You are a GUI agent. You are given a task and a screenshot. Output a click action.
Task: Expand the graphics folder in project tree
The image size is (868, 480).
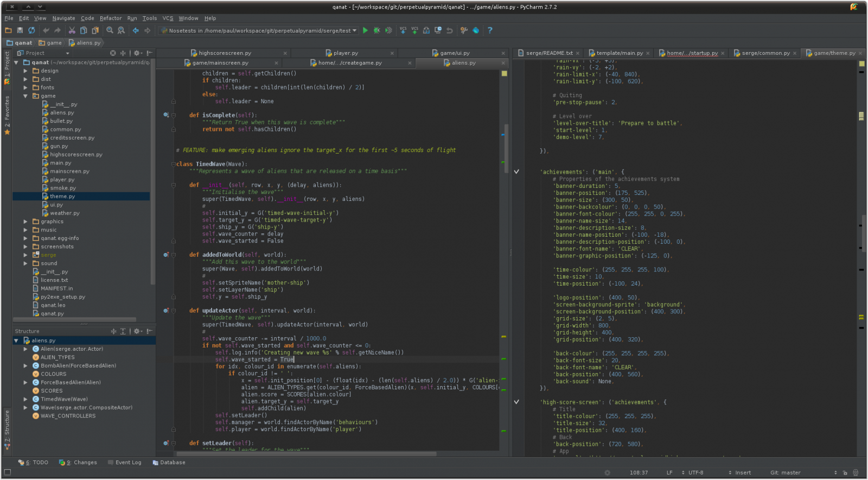(25, 222)
